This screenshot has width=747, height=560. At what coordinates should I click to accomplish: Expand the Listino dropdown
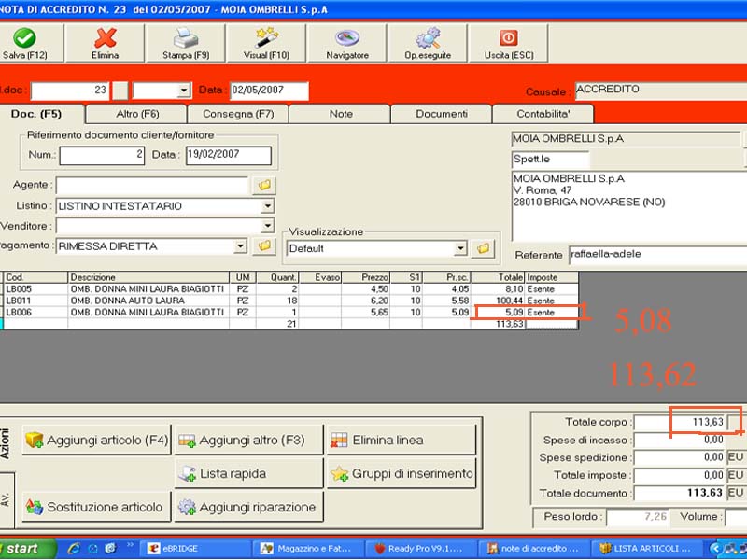(x=268, y=205)
